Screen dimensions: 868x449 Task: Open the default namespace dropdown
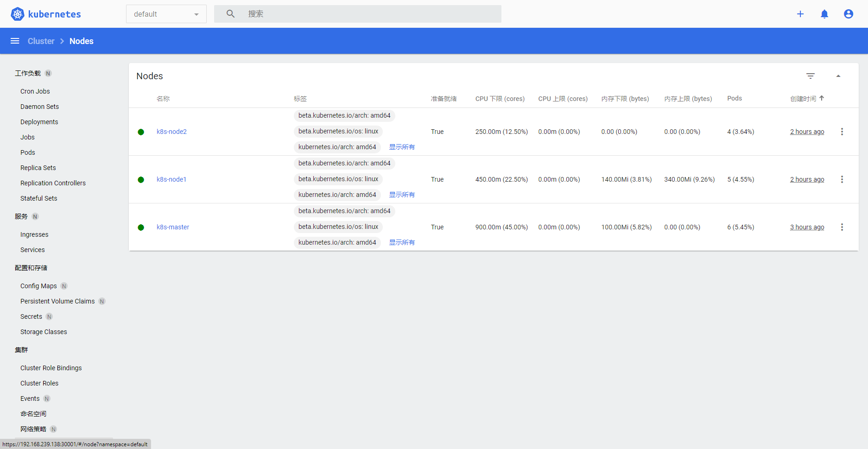click(166, 14)
